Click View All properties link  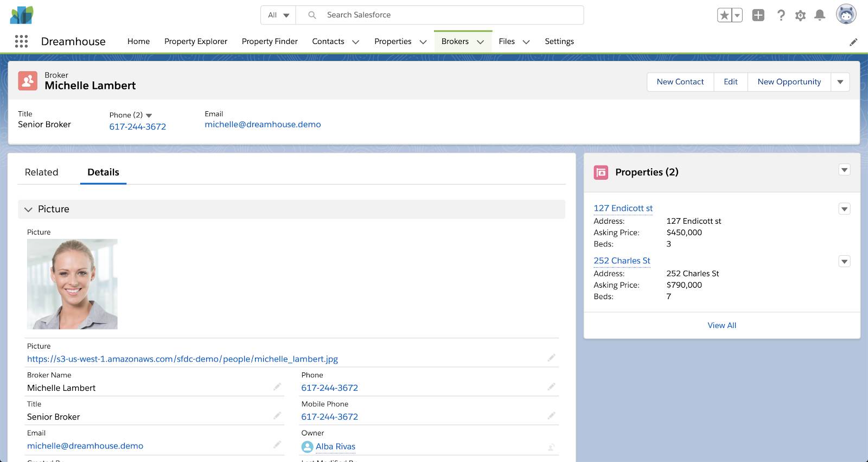pyautogui.click(x=722, y=325)
